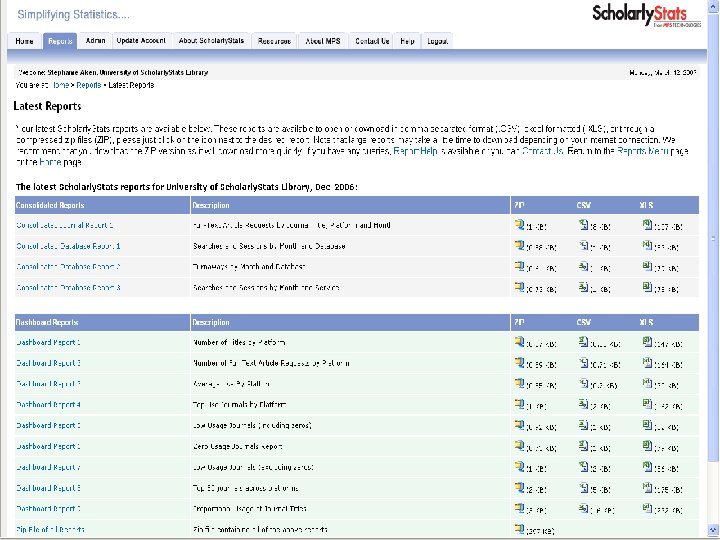Image resolution: width=720 pixels, height=540 pixels.
Task: Download ZIP icon for Low Usage Journals including zeros
Action: click(x=519, y=425)
